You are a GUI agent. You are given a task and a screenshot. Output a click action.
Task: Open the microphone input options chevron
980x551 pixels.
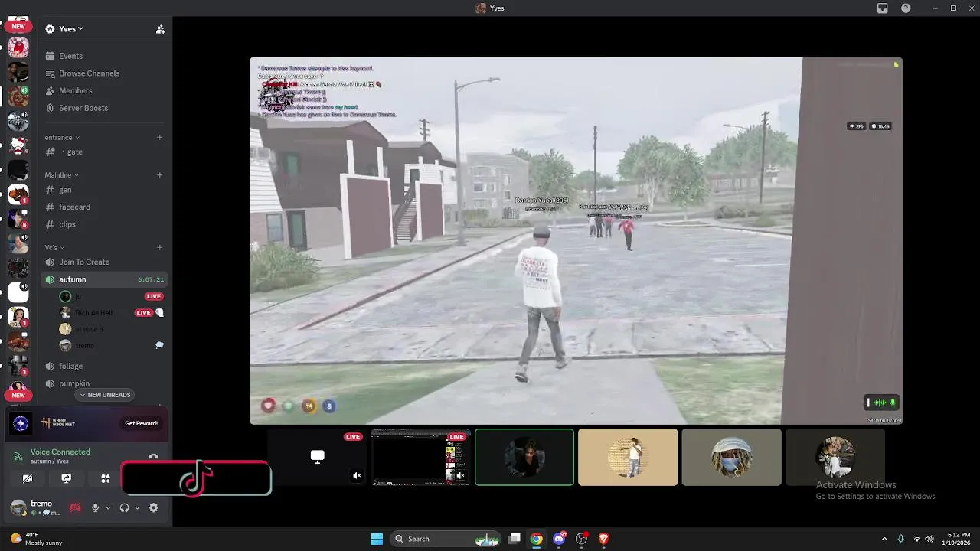pos(108,508)
